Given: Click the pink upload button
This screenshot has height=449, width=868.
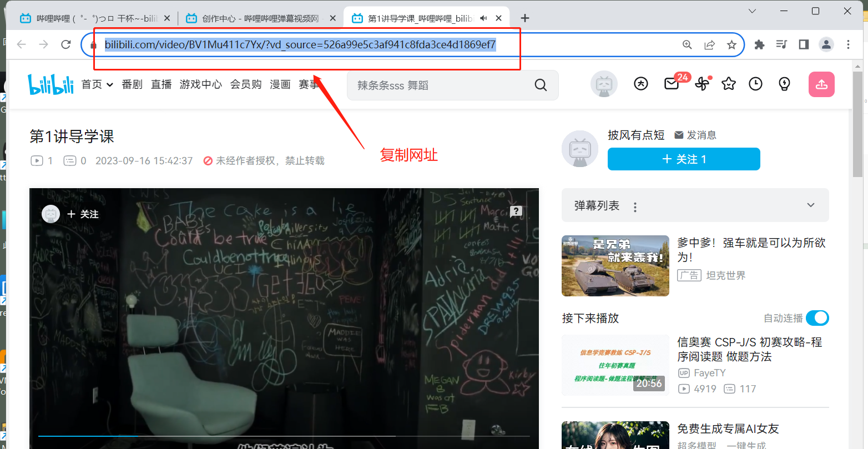Looking at the screenshot, I should [821, 84].
